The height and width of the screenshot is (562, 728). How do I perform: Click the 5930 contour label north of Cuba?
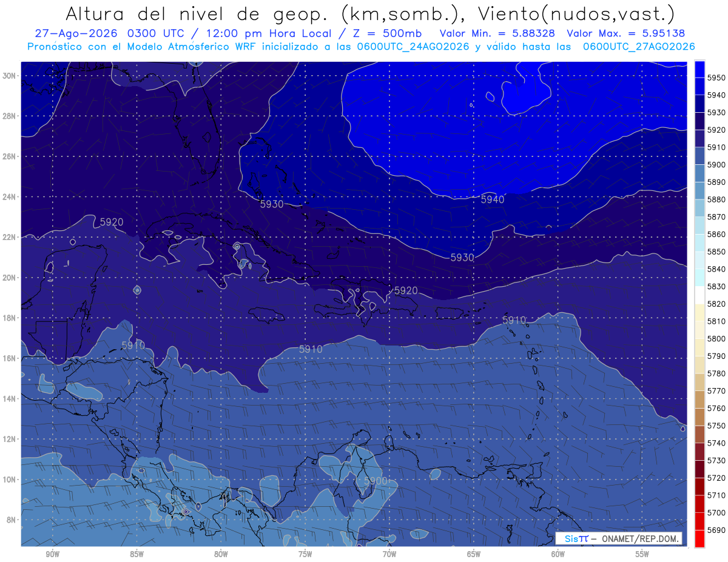pyautogui.click(x=272, y=204)
